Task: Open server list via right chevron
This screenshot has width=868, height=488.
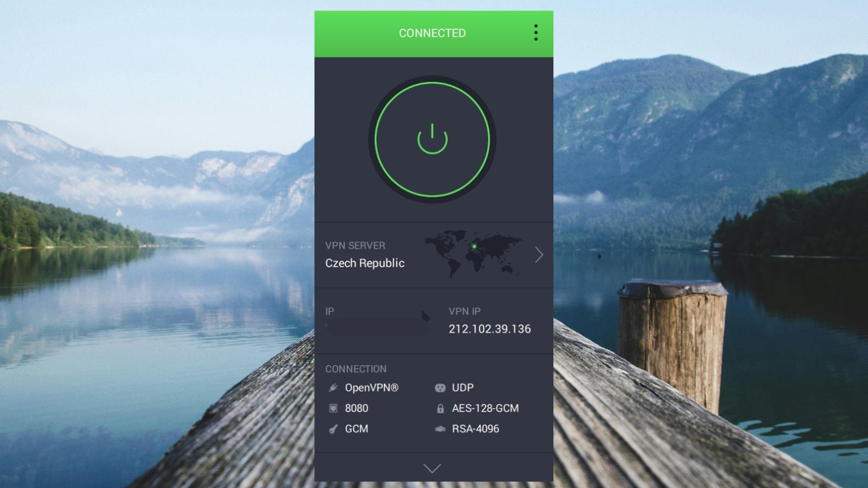Action: [x=539, y=255]
